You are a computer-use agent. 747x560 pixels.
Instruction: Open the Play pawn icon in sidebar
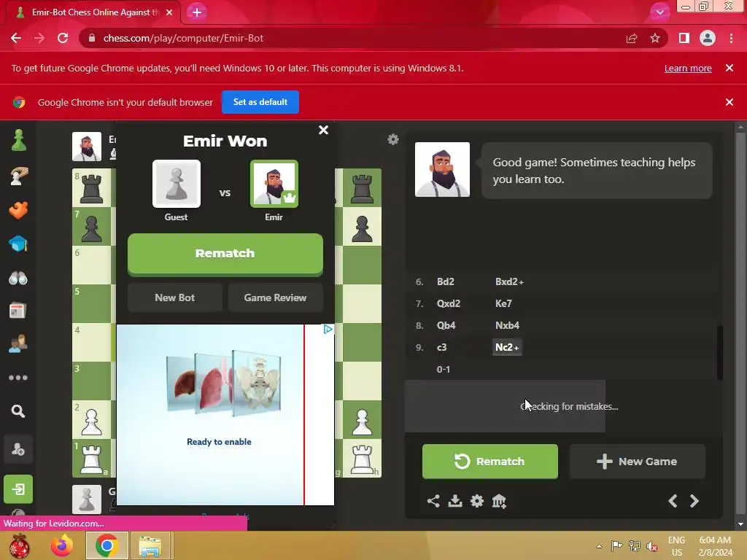click(18, 141)
